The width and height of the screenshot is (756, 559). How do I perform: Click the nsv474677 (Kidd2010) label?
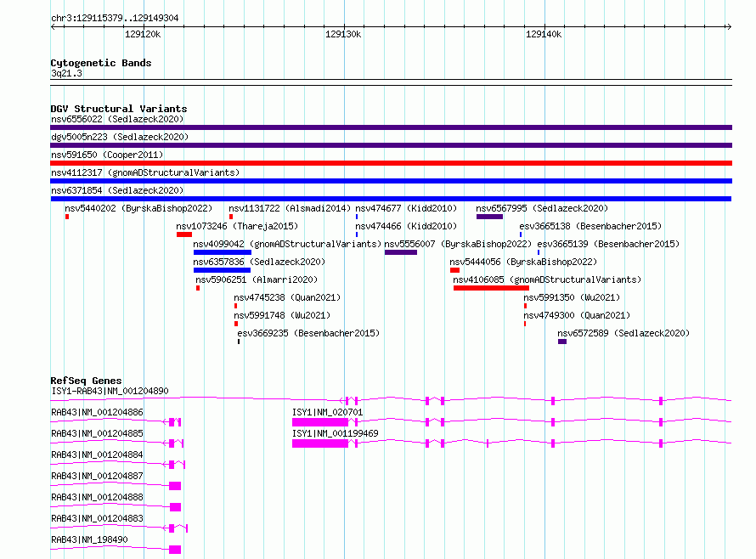pos(406,208)
